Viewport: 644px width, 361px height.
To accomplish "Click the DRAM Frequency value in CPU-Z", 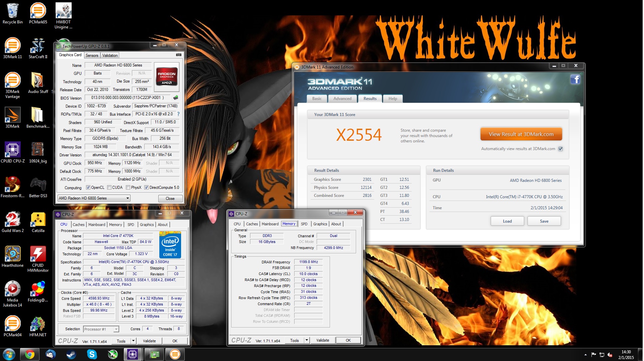I will pyautogui.click(x=309, y=262).
